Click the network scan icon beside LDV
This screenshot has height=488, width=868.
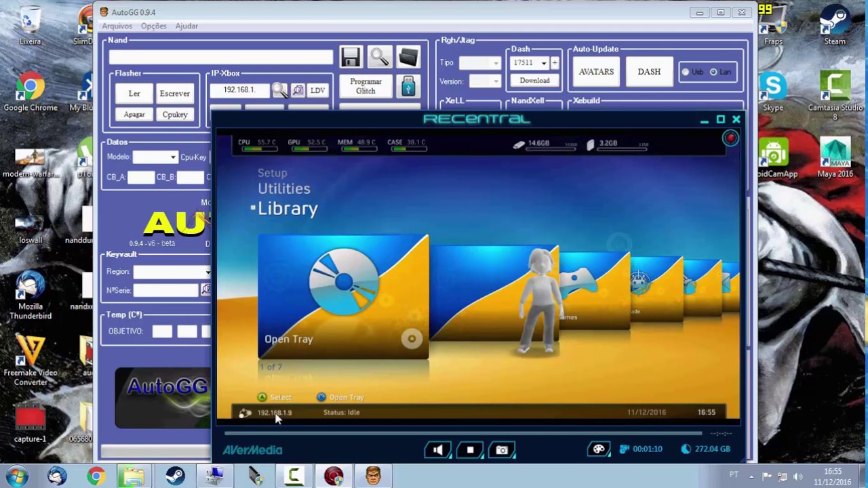298,90
